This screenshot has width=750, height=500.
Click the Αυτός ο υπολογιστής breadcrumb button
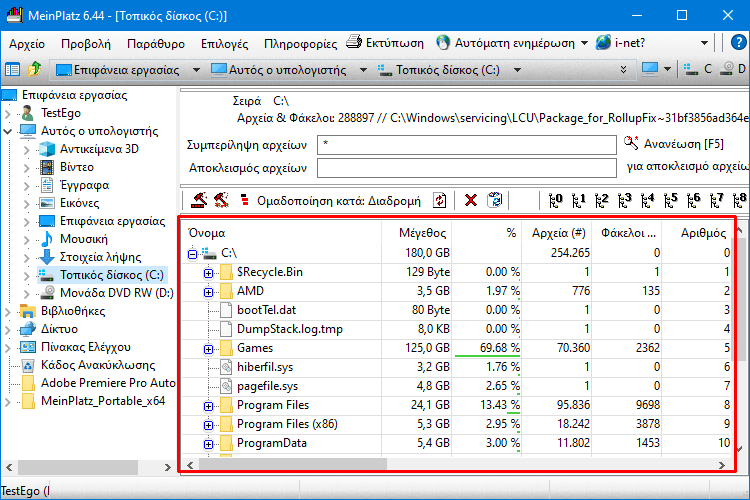pyautogui.click(x=278, y=70)
